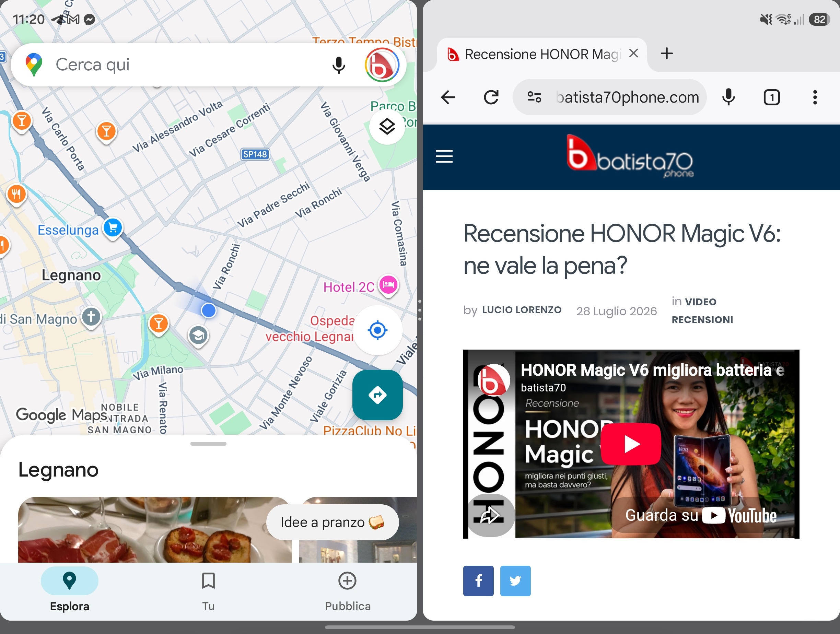Viewport: 840px width, 634px height.
Task: Open directions with the teal navigation button
Action: [377, 395]
